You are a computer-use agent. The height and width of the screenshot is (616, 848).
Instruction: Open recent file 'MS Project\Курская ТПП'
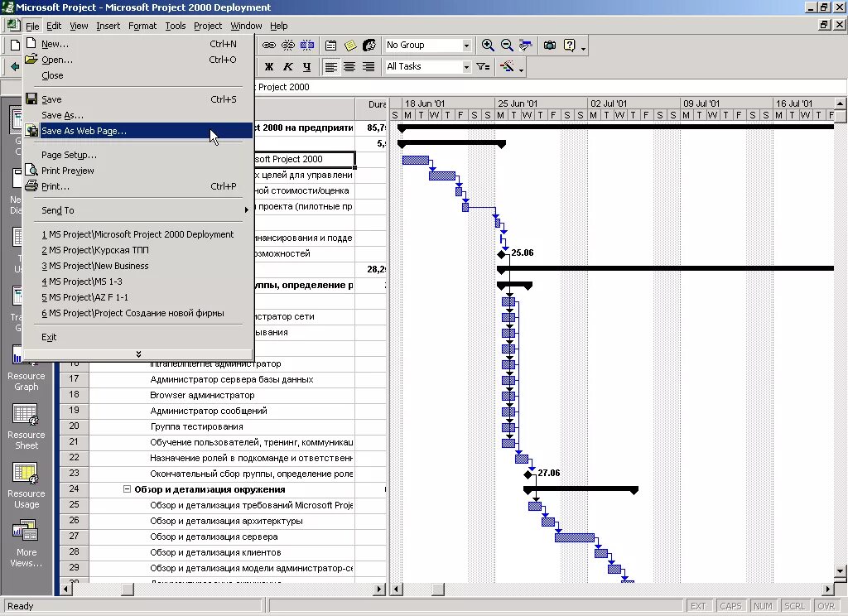(x=138, y=250)
